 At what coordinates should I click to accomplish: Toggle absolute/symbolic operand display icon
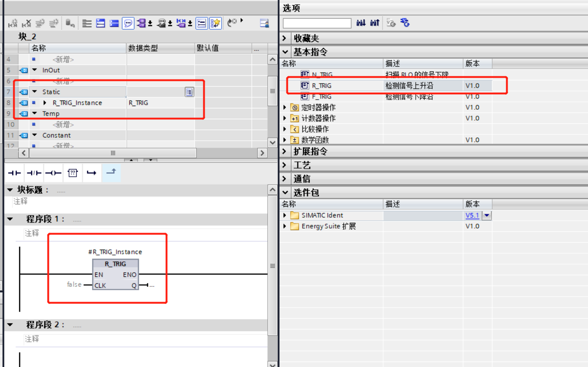pyautogui.click(x=201, y=23)
